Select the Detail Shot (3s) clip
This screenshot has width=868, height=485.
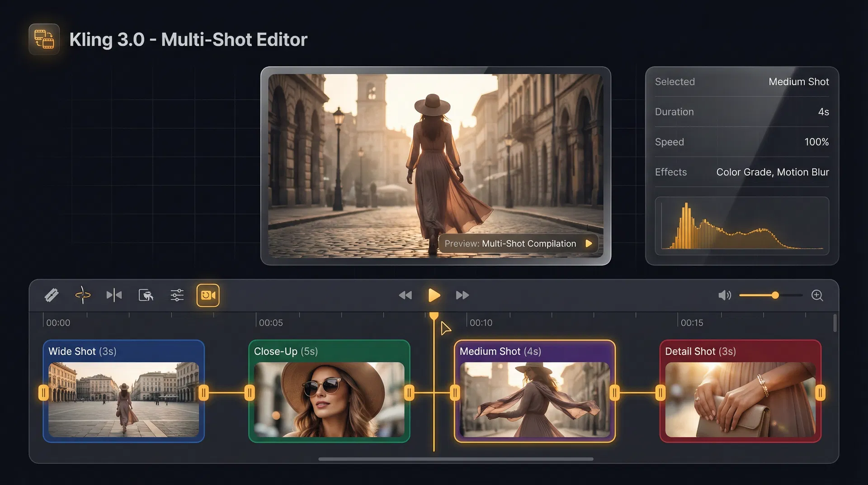pyautogui.click(x=740, y=392)
